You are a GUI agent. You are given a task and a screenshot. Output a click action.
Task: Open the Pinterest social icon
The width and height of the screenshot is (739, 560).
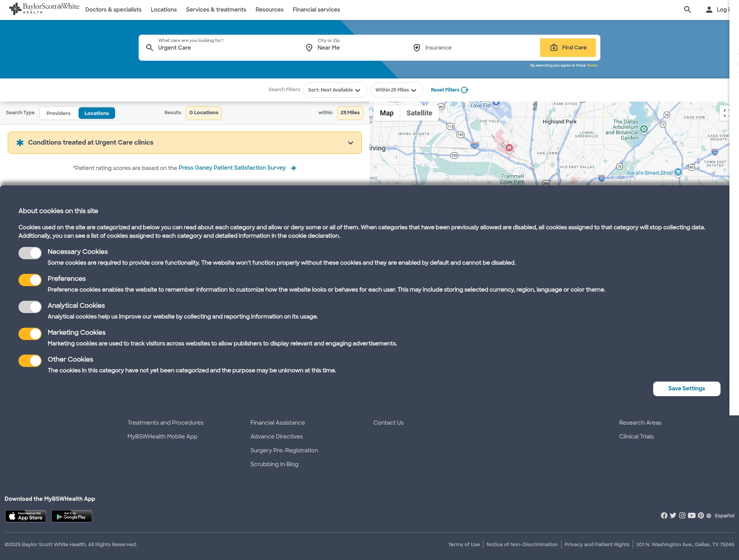tap(701, 516)
